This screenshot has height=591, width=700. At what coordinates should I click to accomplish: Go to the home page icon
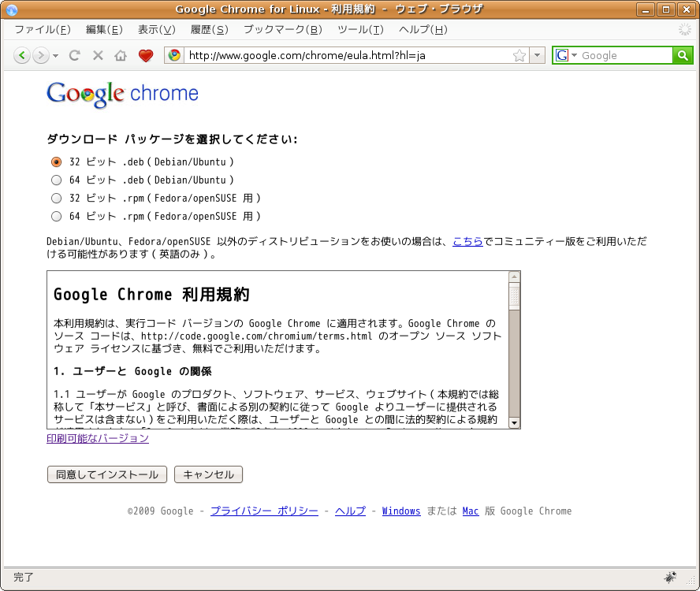coord(121,55)
